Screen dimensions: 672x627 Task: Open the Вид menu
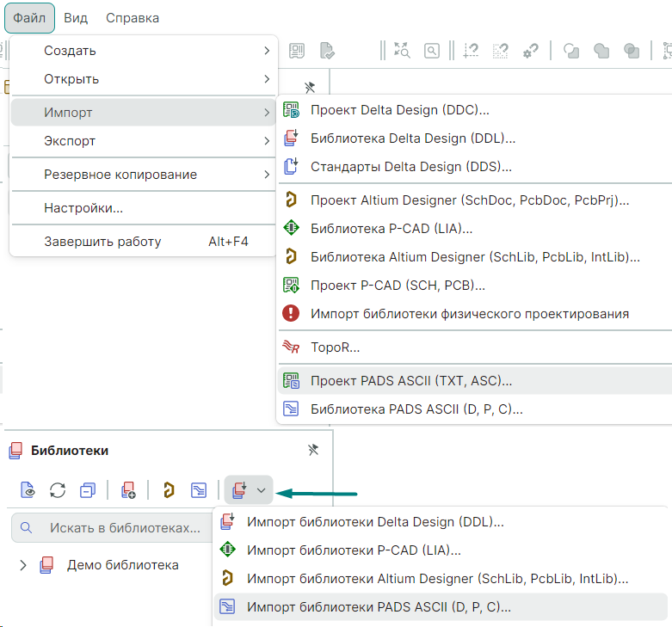pyautogui.click(x=76, y=18)
